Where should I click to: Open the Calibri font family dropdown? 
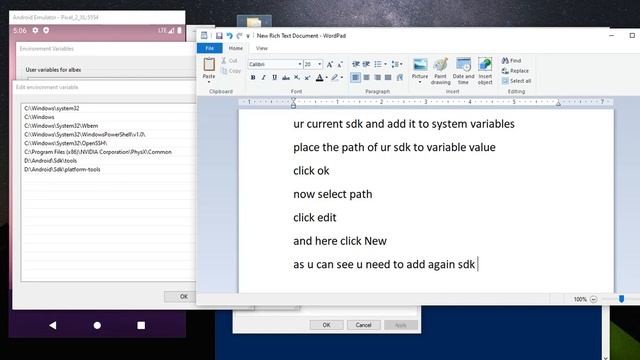pos(300,64)
